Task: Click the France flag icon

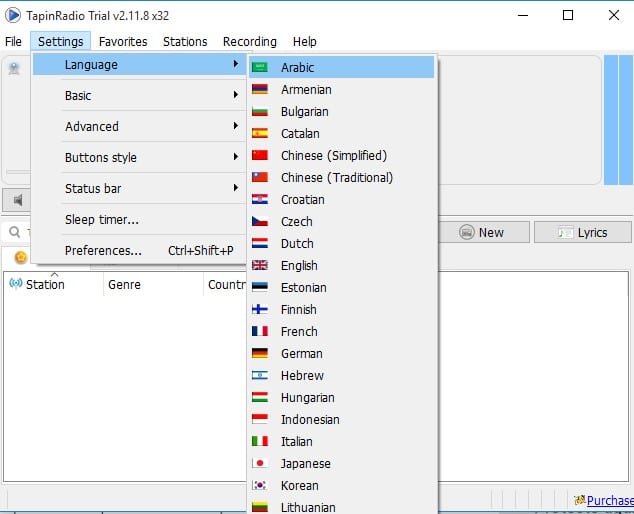Action: (260, 332)
